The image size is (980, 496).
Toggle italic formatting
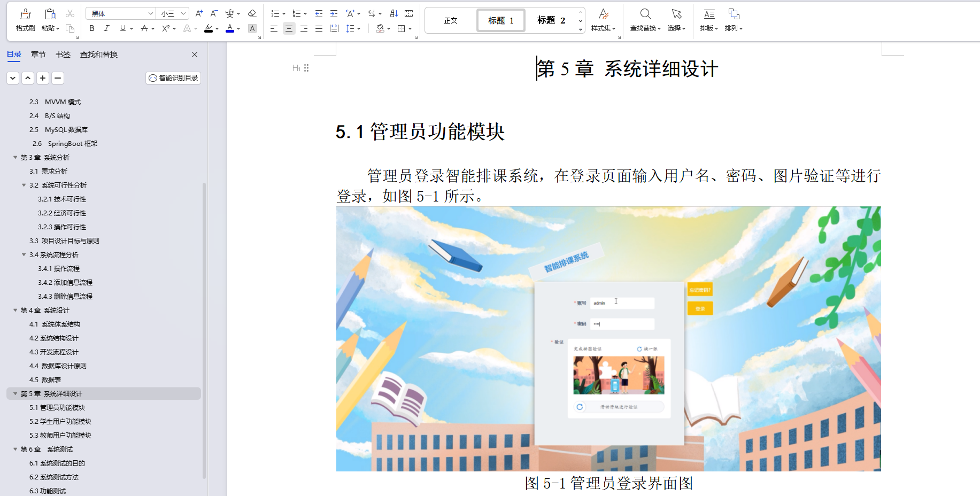(x=106, y=29)
